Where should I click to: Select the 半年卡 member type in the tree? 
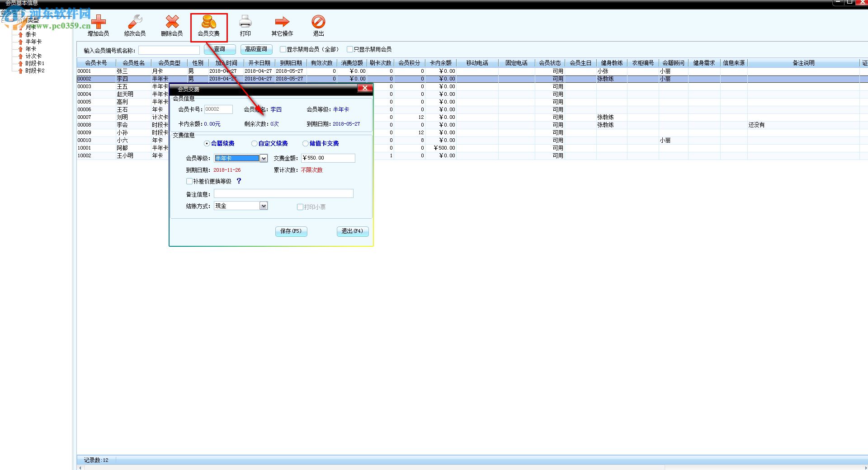[x=33, y=42]
